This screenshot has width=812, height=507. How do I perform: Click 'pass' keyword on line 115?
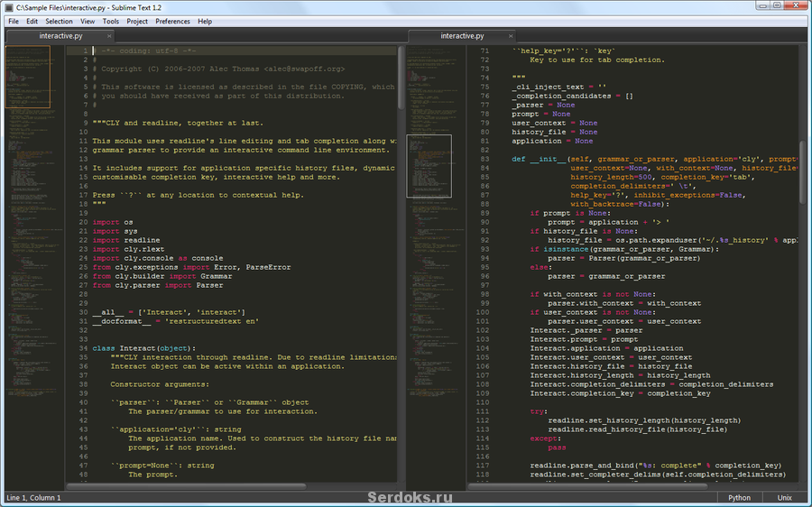(557, 447)
